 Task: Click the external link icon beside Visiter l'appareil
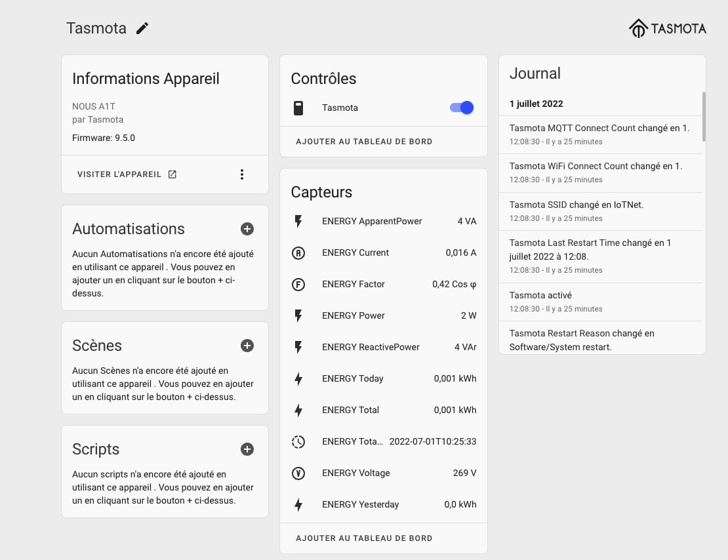tap(172, 174)
